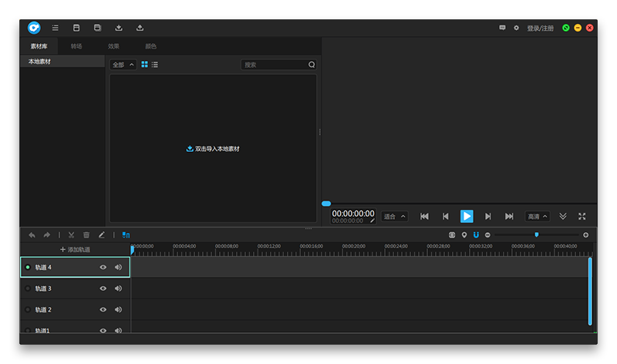
Task: Click the timeline playhead marker
Action: coord(132,250)
